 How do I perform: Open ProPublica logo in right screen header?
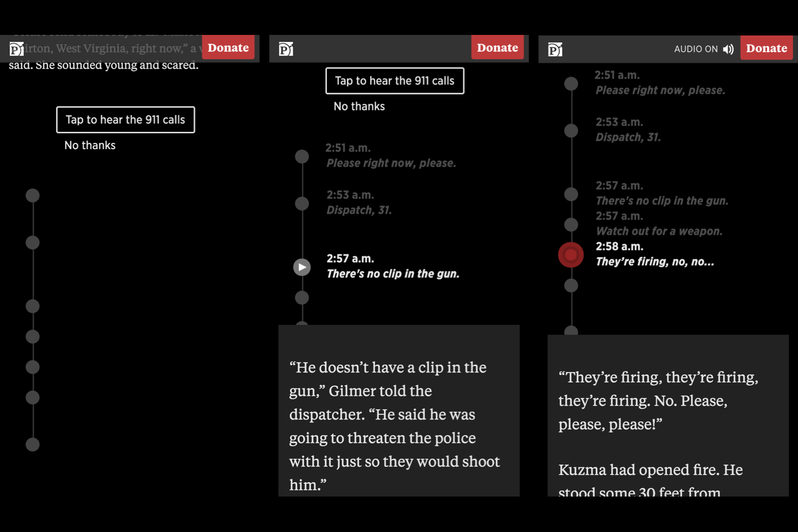pyautogui.click(x=555, y=49)
